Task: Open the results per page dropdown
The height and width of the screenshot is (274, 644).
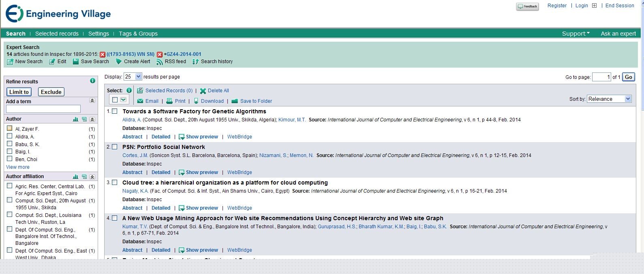Action: 133,76
